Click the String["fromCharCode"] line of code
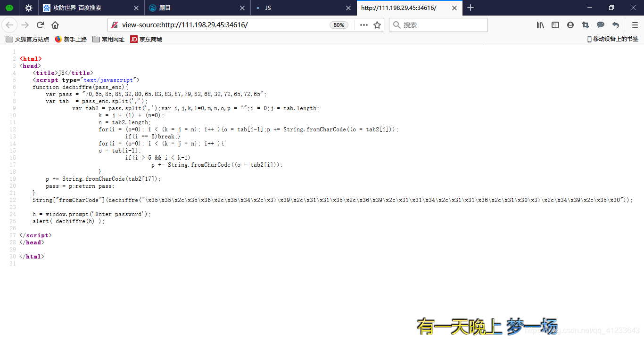This screenshot has width=644, height=339. point(333,200)
